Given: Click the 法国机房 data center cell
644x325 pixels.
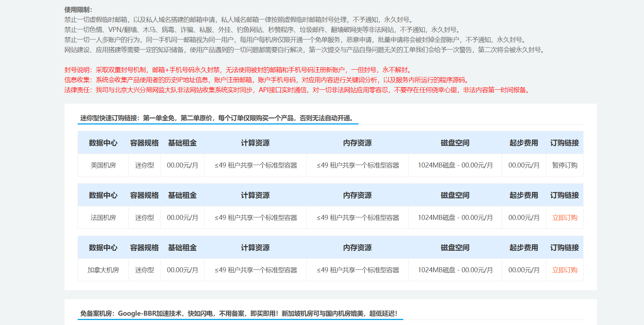Looking at the screenshot, I should pos(103,218).
